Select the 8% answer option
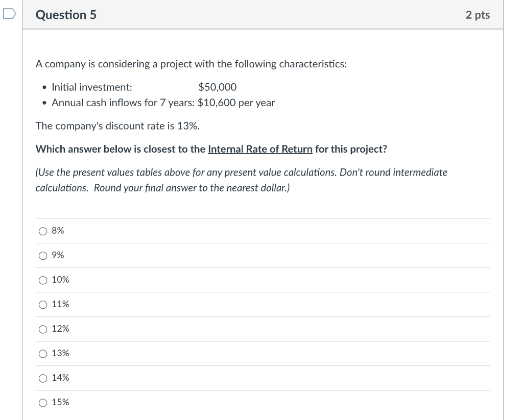Screen dimensions: 523x420 (43, 231)
